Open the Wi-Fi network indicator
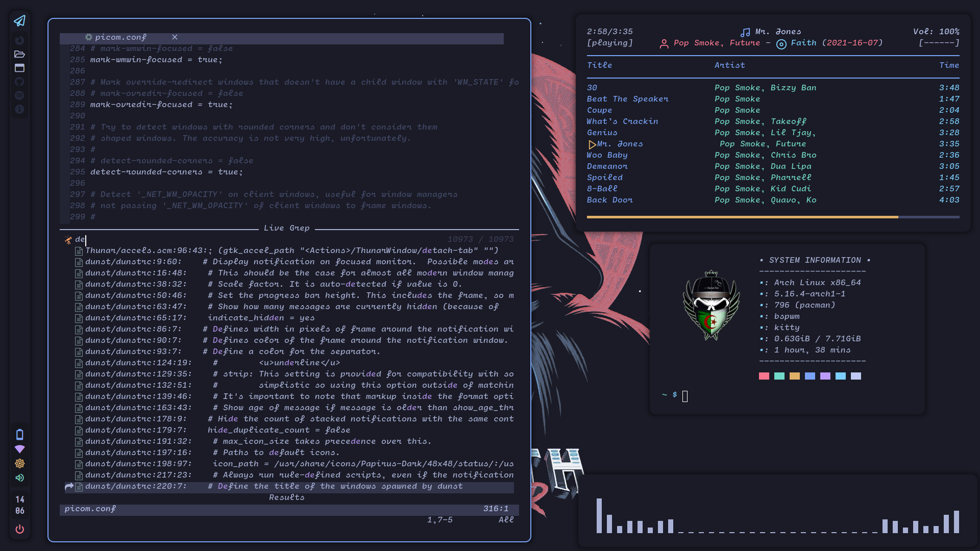Screen dimensions: 980x551 pos(19,449)
